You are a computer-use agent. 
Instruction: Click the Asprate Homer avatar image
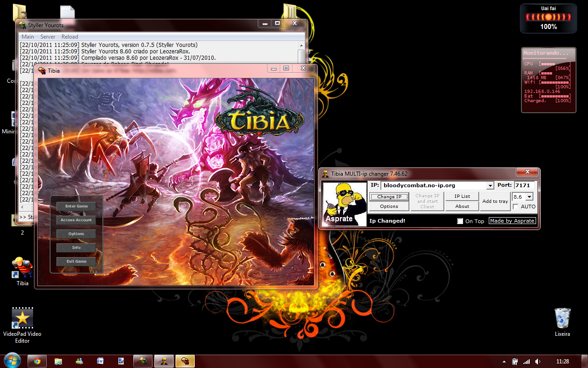click(x=345, y=204)
